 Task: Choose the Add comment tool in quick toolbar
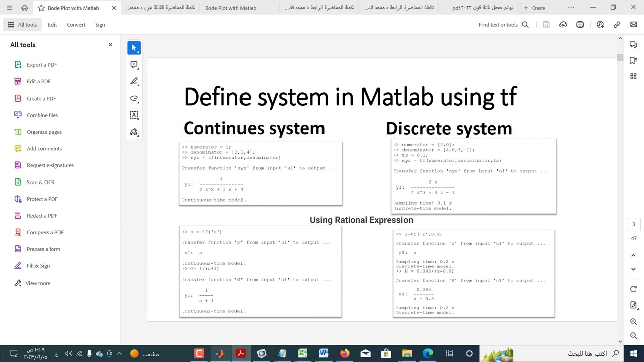(134, 64)
